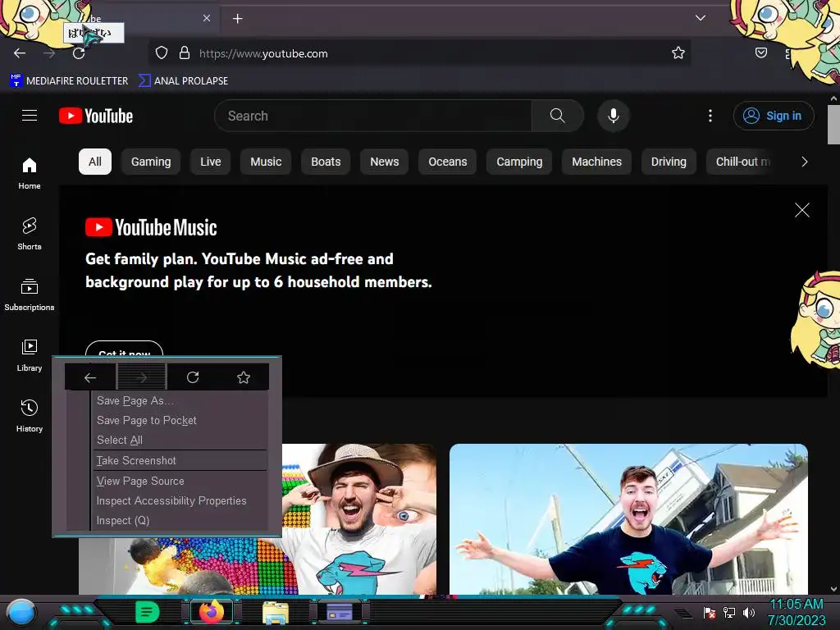This screenshot has width=840, height=630.
Task: Select the Gaming category chip
Action: pyautogui.click(x=151, y=162)
